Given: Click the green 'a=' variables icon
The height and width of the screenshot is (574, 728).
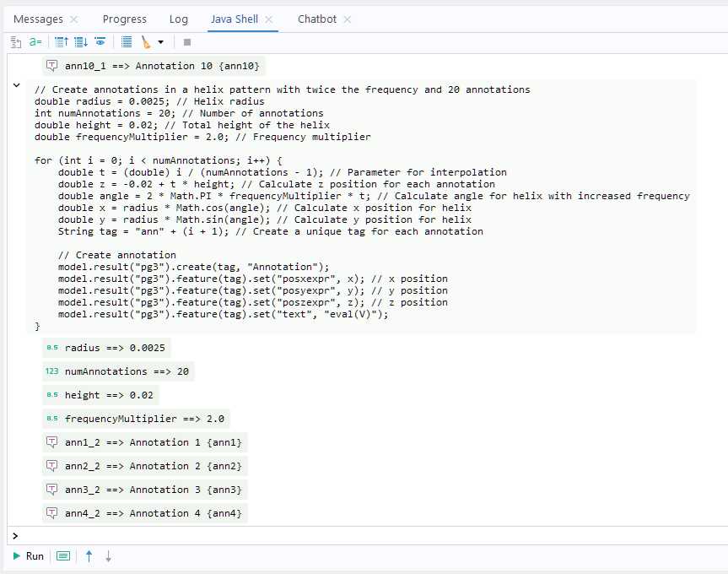Looking at the screenshot, I should pos(35,41).
